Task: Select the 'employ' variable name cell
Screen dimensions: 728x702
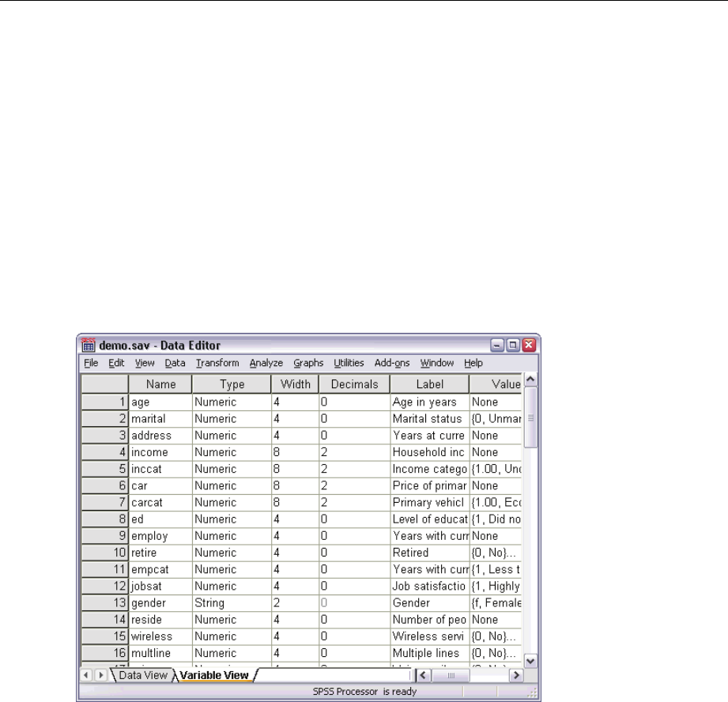Action: (x=160, y=536)
